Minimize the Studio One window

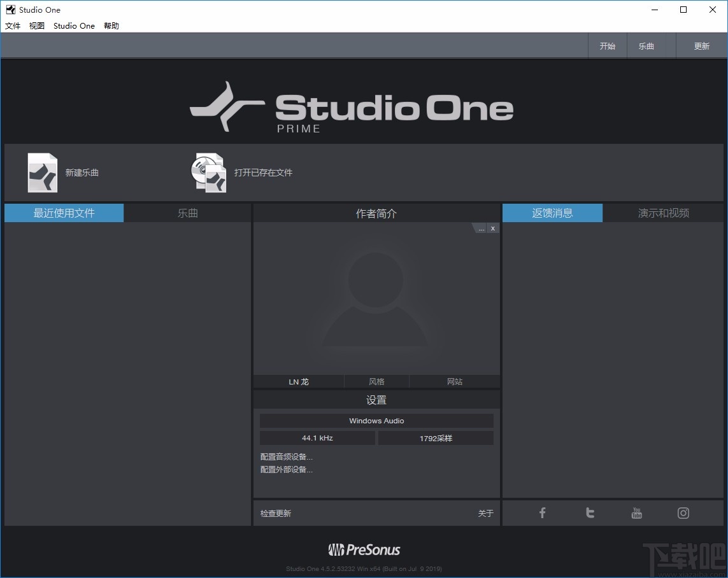pos(655,10)
